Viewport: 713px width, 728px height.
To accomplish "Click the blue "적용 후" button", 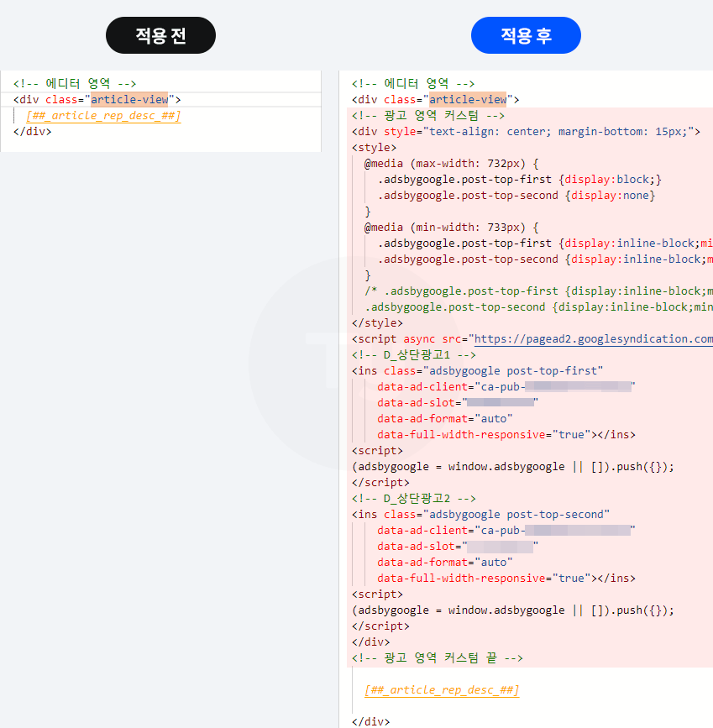I will 526,35.
